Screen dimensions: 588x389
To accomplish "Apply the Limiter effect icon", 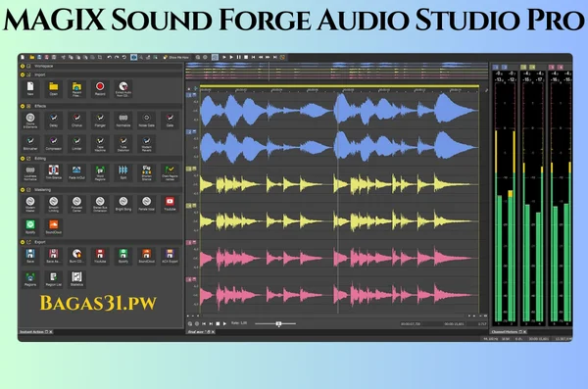I will [x=76, y=143].
